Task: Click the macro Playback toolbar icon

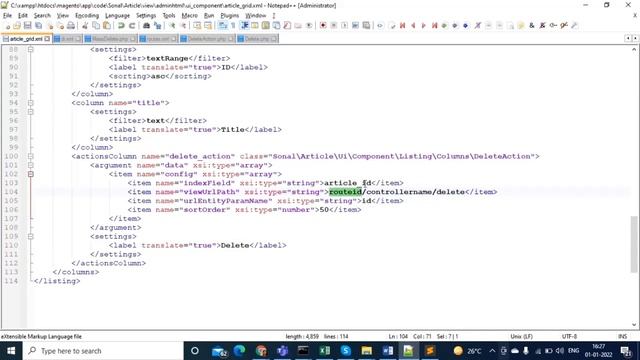Action: coord(344,26)
